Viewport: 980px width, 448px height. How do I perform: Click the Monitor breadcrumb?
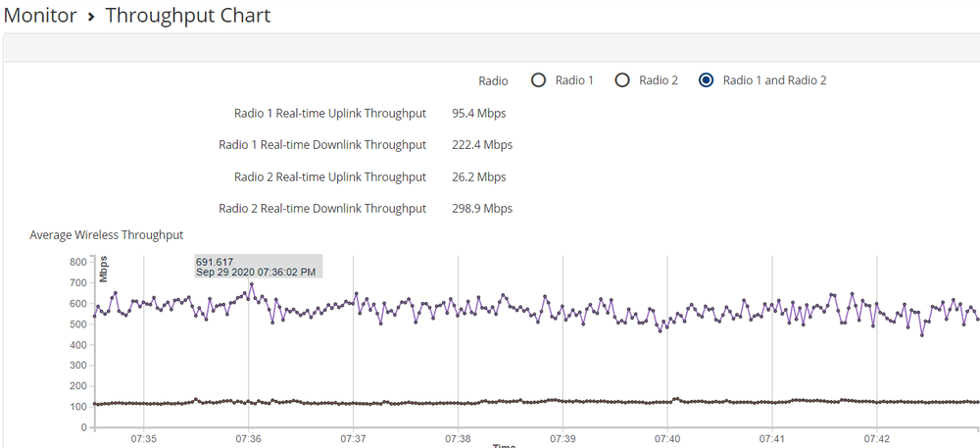(40, 16)
